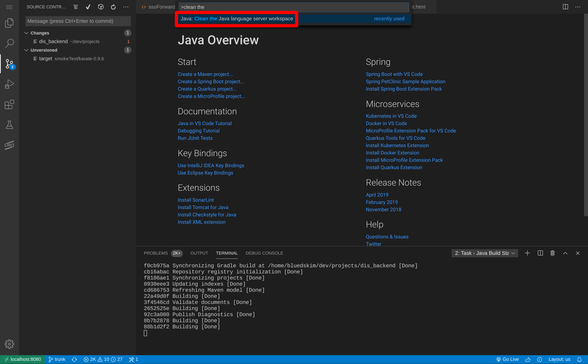Open errors and warnings count in status bar
588x364 pixels.
[x=103, y=359]
